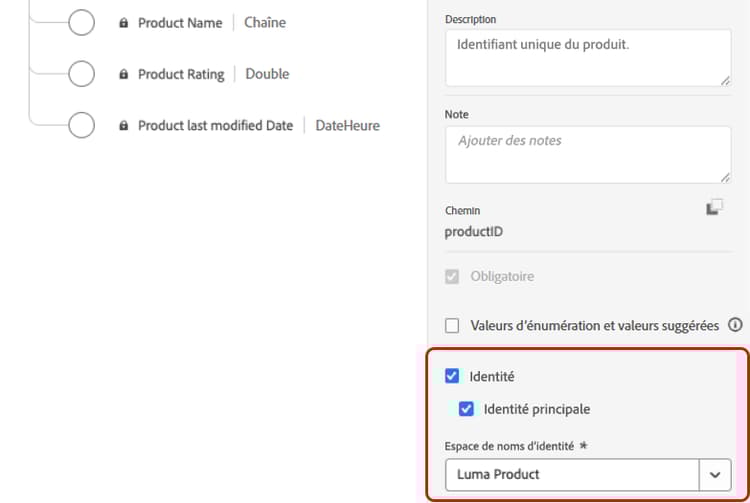Select the Product Name node circle
The image size is (750, 503).
click(81, 23)
